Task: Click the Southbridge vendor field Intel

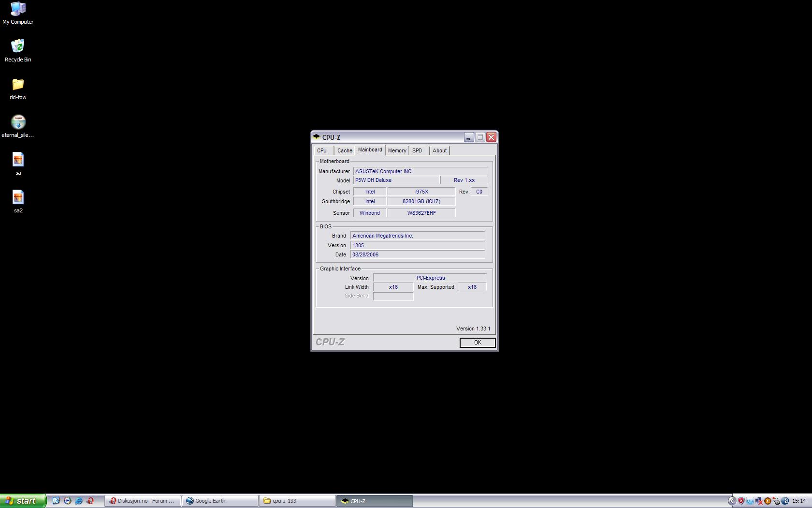Action: (x=370, y=201)
